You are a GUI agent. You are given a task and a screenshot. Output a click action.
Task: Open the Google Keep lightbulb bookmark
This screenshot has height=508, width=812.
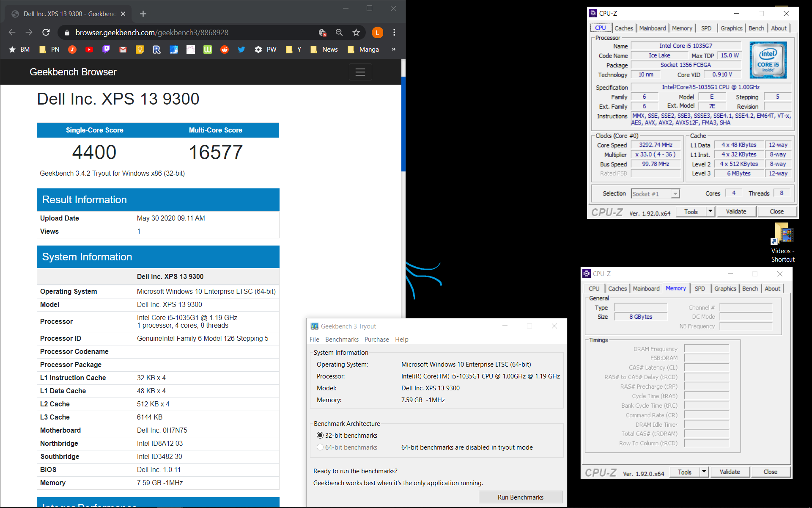(140, 50)
